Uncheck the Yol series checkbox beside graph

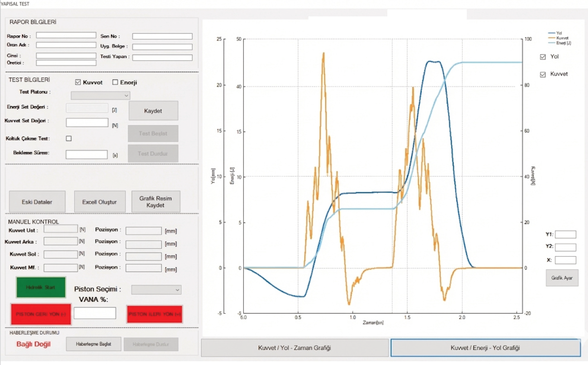coord(543,57)
